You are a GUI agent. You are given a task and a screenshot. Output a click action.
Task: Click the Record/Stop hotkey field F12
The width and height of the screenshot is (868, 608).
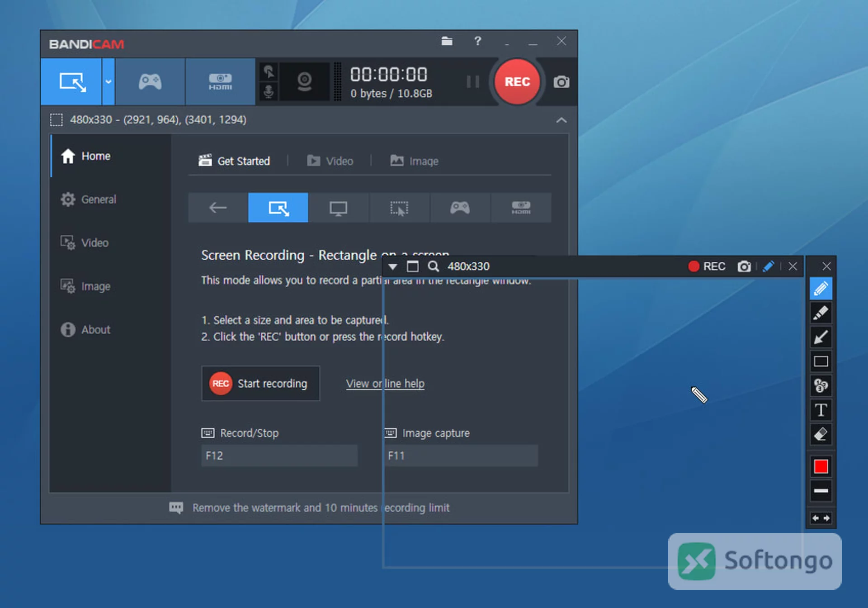click(279, 456)
